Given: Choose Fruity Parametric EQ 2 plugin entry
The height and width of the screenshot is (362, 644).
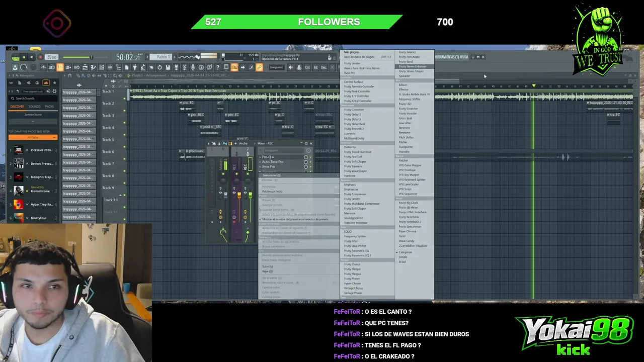Looking at the screenshot, I should tap(358, 255).
